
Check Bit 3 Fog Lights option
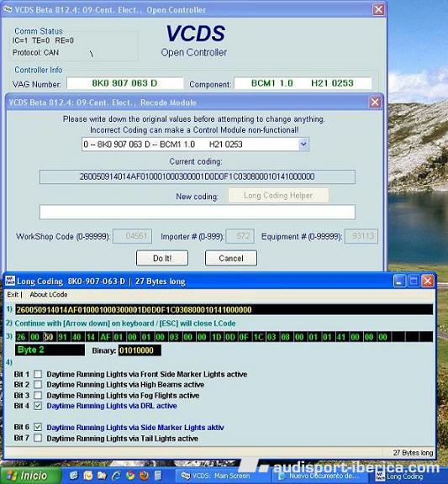(x=38, y=396)
